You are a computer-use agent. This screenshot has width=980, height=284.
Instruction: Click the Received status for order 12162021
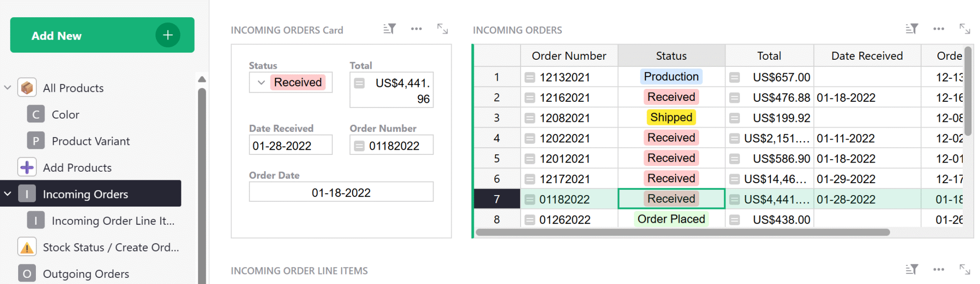tap(671, 97)
